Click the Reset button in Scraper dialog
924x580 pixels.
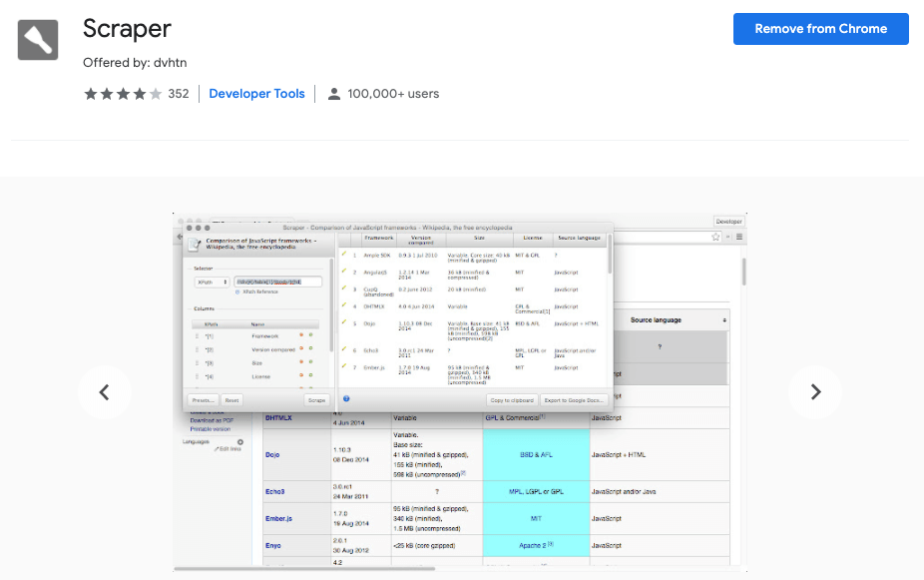(x=232, y=400)
